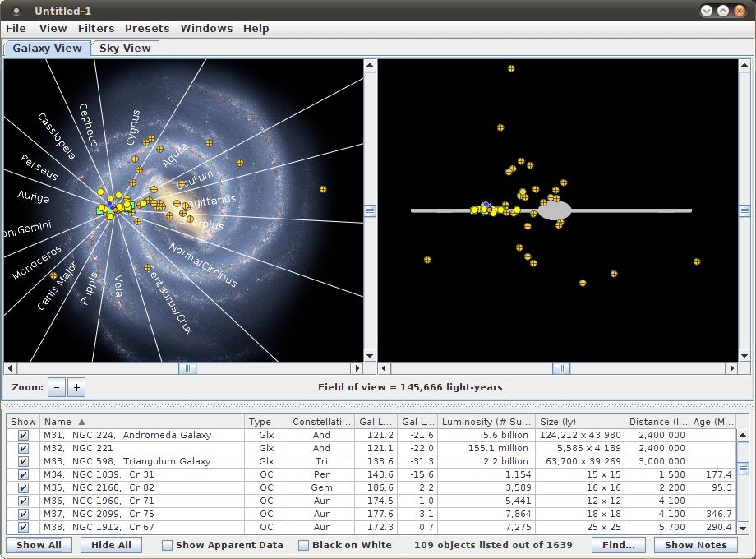
Task: Select the far-right object marker in galaxy map
Action: tap(323, 189)
